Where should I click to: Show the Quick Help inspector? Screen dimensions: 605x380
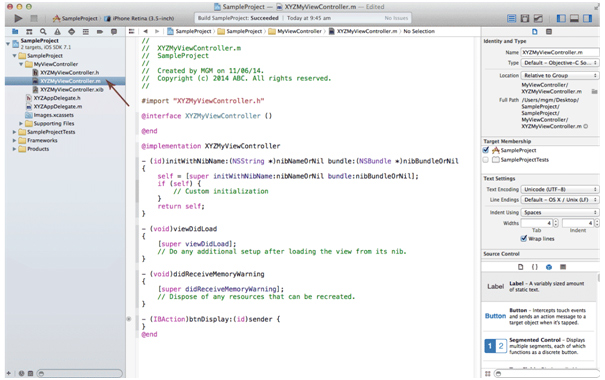point(549,31)
